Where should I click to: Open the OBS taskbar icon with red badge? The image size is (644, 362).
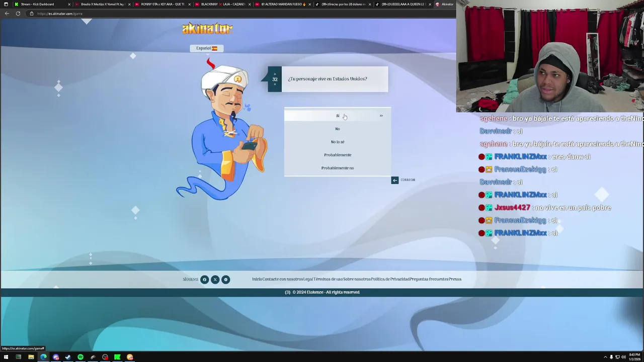pyautogui.click(x=105, y=357)
